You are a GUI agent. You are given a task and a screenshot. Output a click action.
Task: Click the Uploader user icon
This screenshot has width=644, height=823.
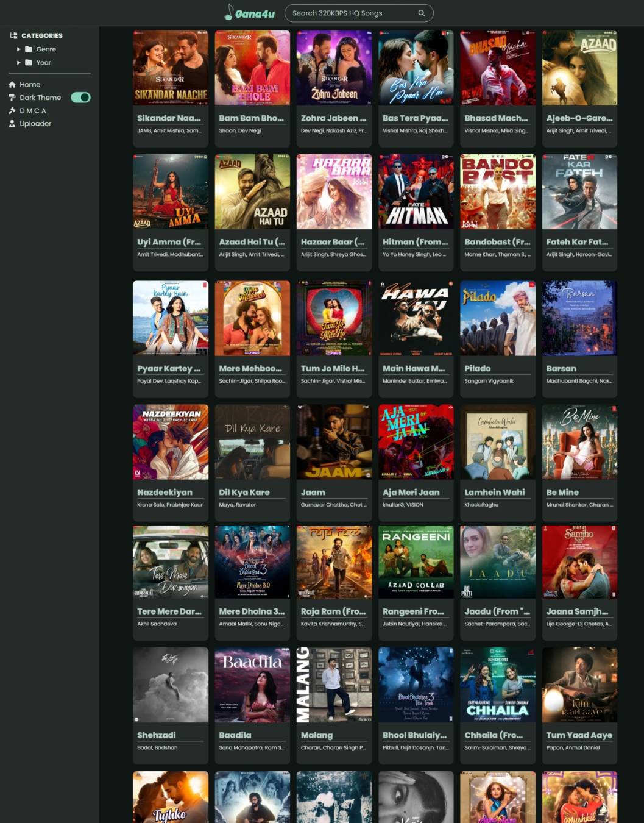click(12, 124)
